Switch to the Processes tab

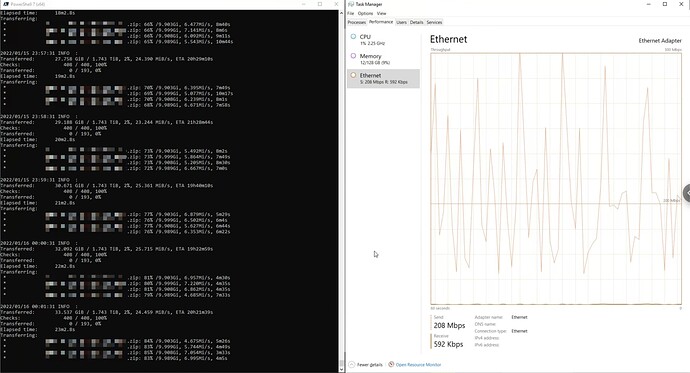pyautogui.click(x=356, y=22)
